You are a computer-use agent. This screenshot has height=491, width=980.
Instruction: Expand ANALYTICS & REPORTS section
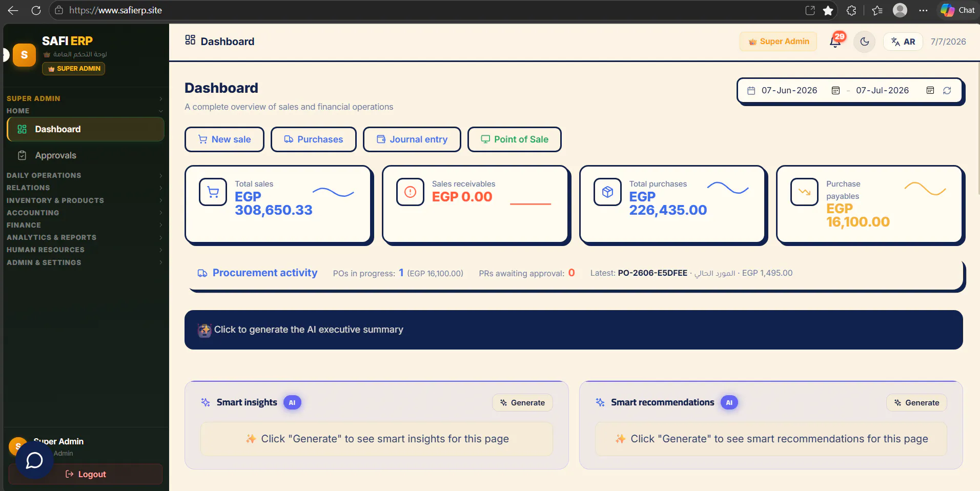coord(85,237)
